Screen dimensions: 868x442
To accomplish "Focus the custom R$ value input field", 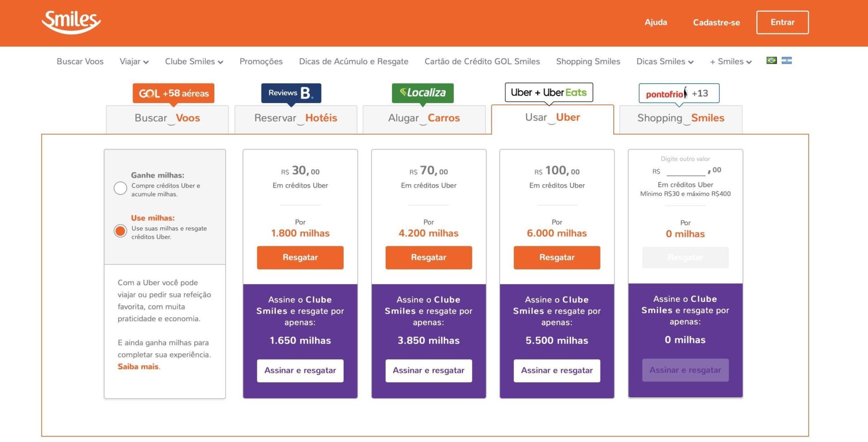I will pyautogui.click(x=686, y=171).
